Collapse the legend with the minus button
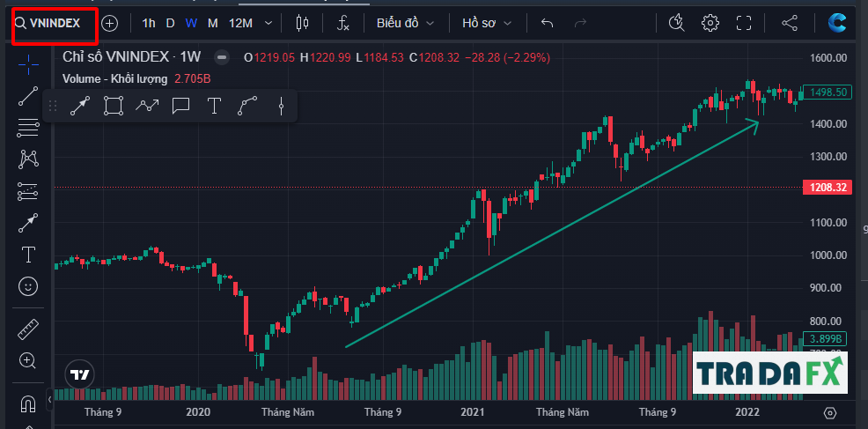This screenshot has width=868, height=429. (x=222, y=57)
